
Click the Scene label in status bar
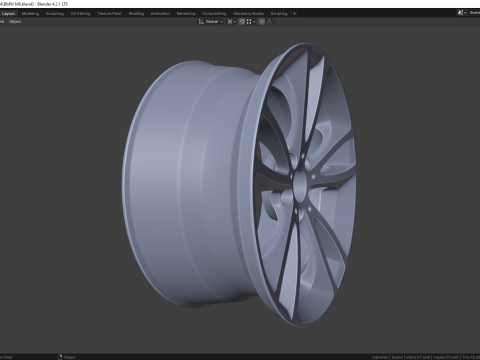click(397, 357)
